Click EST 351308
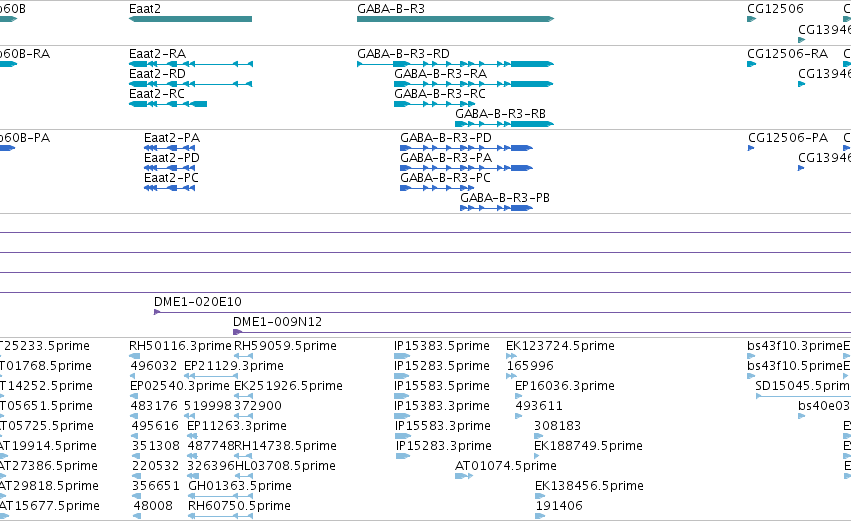 (156, 446)
